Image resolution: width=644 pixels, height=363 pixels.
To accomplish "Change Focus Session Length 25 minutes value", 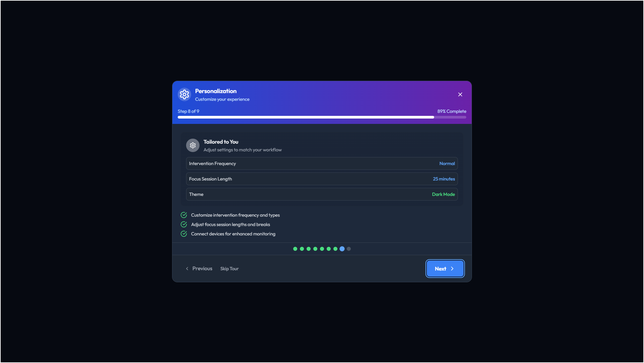I will click(x=444, y=179).
